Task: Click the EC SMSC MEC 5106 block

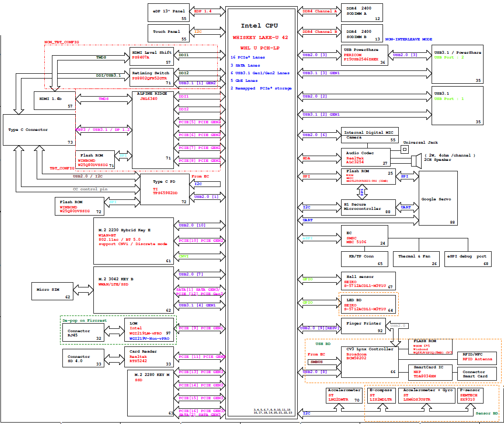Action: tap(364, 236)
